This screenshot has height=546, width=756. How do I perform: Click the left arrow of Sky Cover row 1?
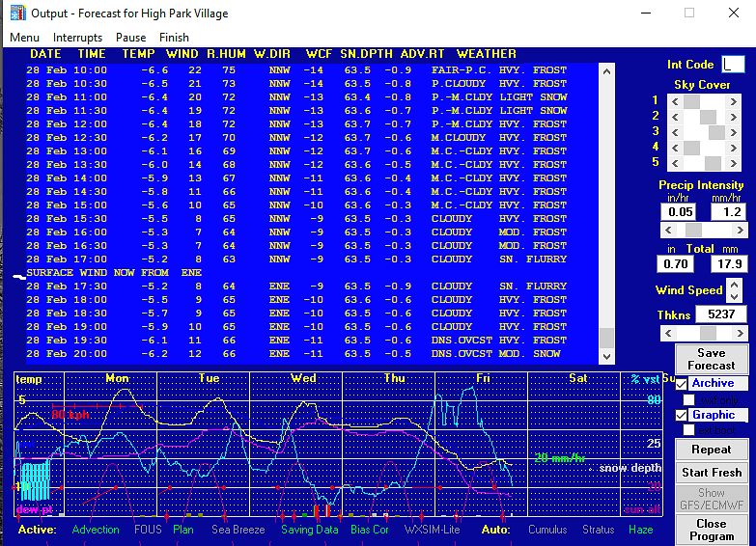[675, 101]
